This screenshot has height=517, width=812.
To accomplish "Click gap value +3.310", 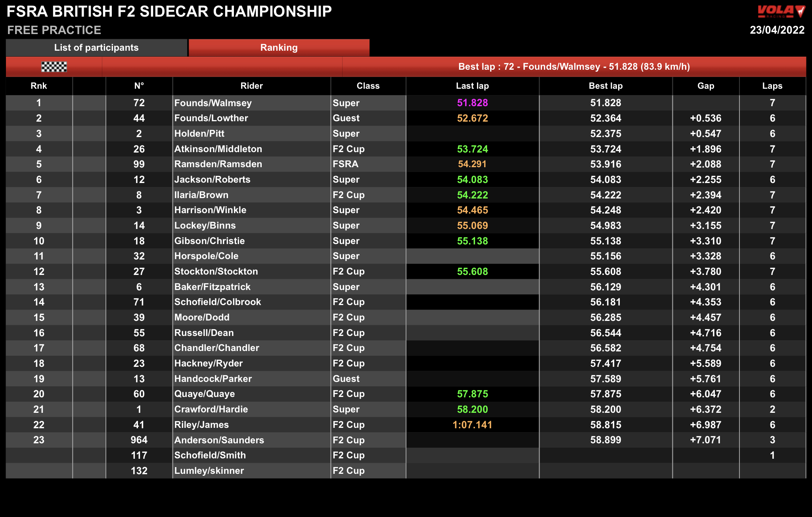I will click(x=706, y=241).
